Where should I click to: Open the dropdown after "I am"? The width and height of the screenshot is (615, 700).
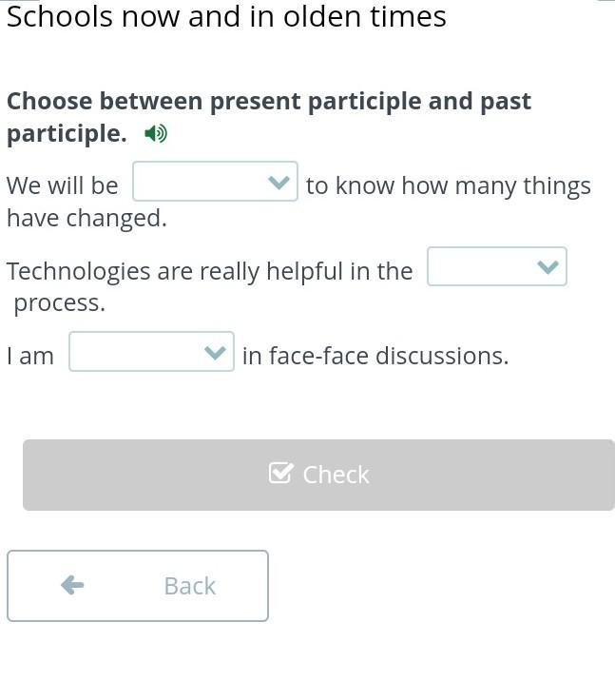tap(150, 352)
